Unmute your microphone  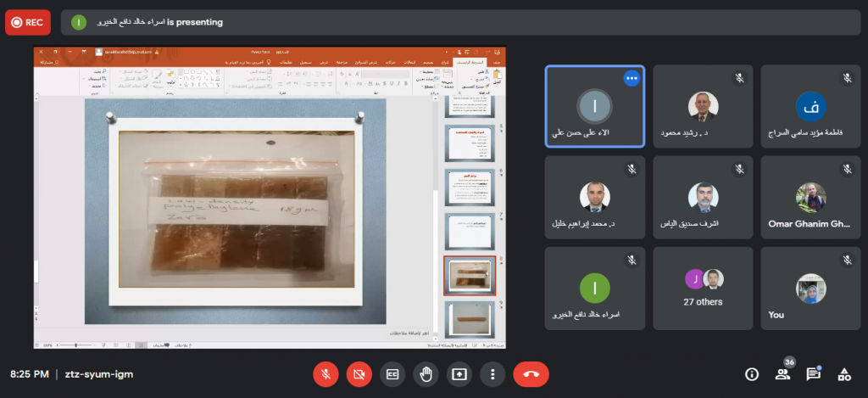click(325, 373)
